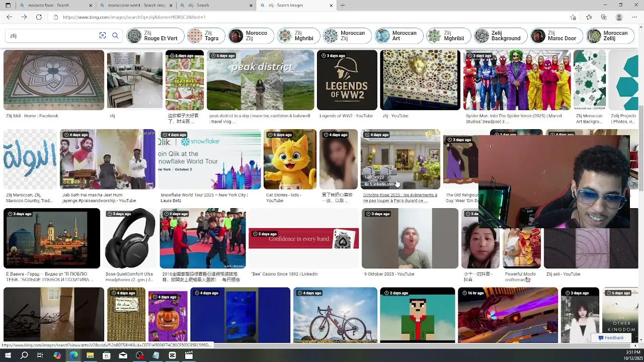This screenshot has width=644, height=362.
Task: Launch Copilot from the taskbar
Action: coord(57,355)
